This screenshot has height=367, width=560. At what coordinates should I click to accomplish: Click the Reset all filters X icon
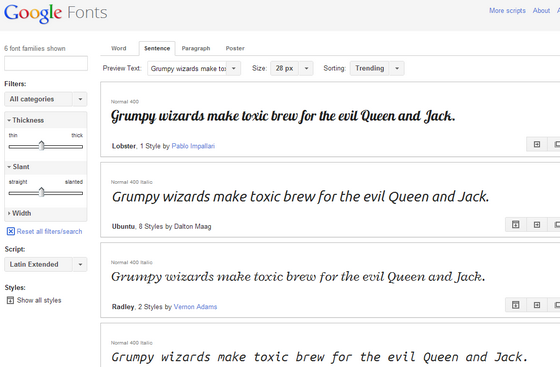pos(11,231)
